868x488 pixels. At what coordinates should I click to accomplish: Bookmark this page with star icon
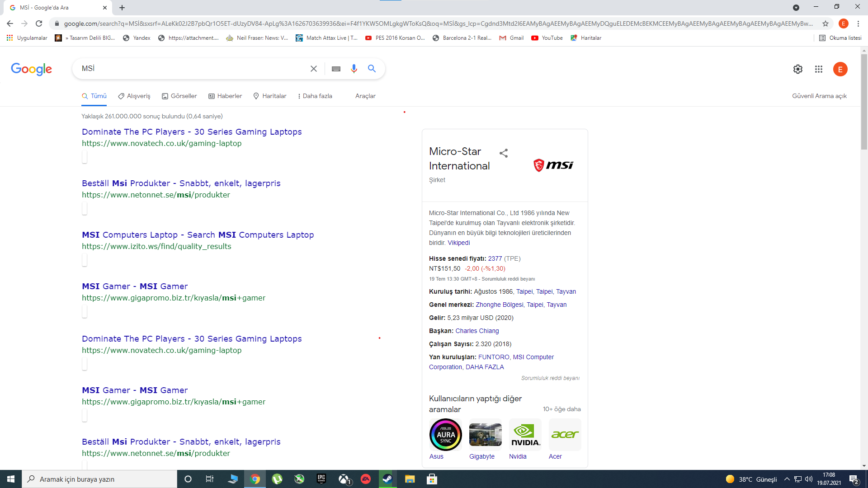click(x=826, y=23)
